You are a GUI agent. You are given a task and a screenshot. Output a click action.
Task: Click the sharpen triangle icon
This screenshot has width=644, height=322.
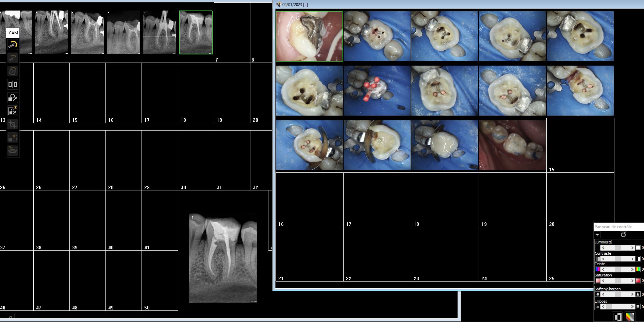pos(638,294)
